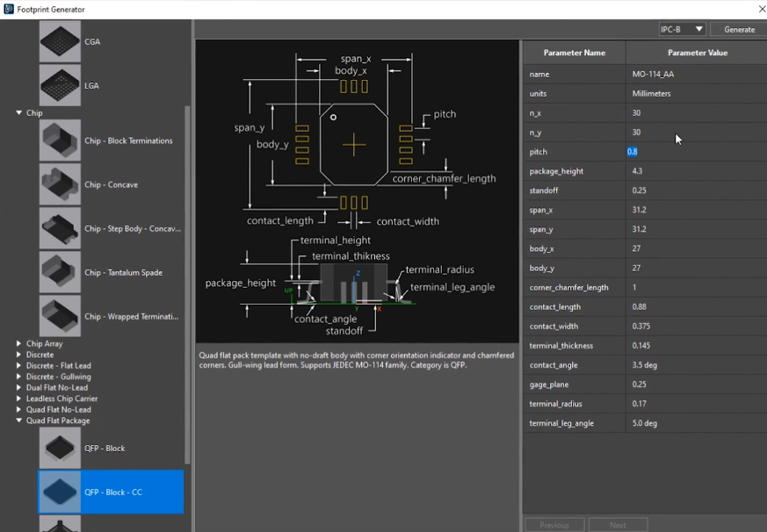Screen dimensions: 767x532
Task: Select the LGA package thumbnail icon
Action: (x=60, y=85)
